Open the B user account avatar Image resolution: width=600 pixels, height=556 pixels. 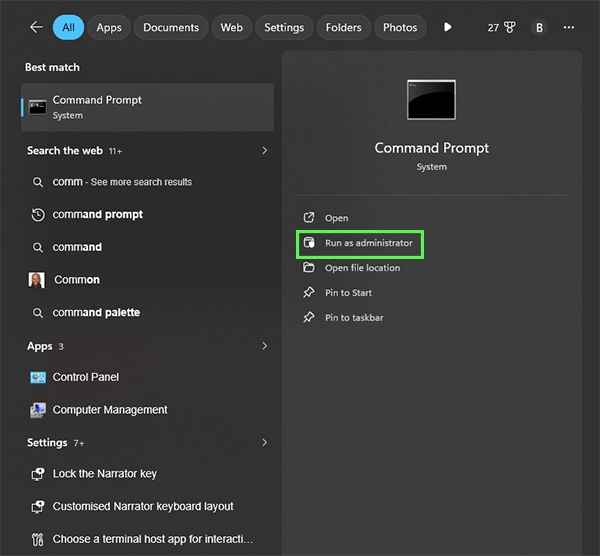(539, 28)
